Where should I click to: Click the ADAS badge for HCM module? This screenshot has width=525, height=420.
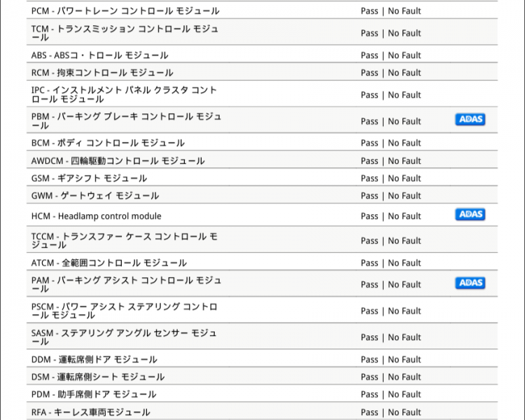click(470, 214)
